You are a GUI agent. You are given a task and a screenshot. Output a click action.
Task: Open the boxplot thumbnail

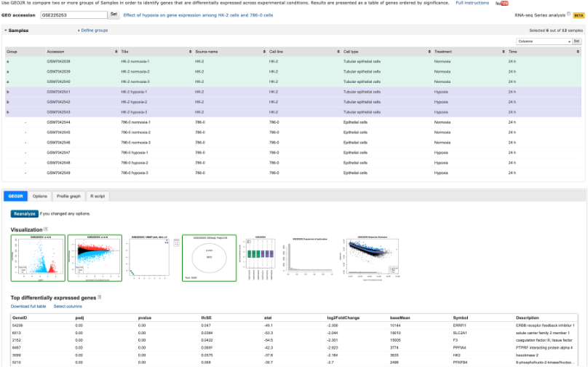259,259
